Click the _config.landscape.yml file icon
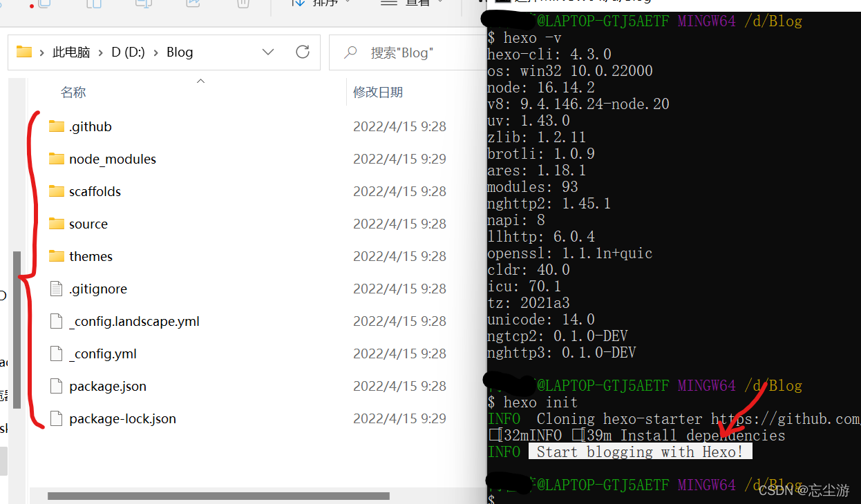Screen dimensions: 861x504 57,321
